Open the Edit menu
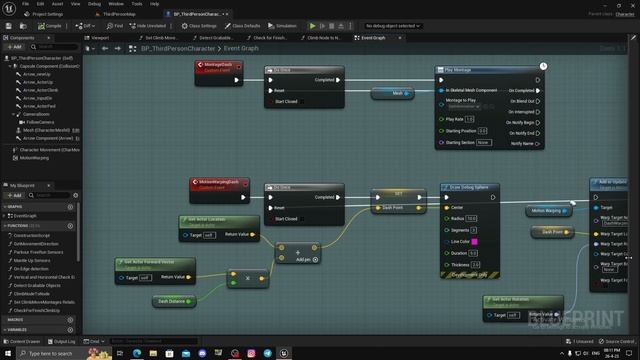 coord(40,4)
